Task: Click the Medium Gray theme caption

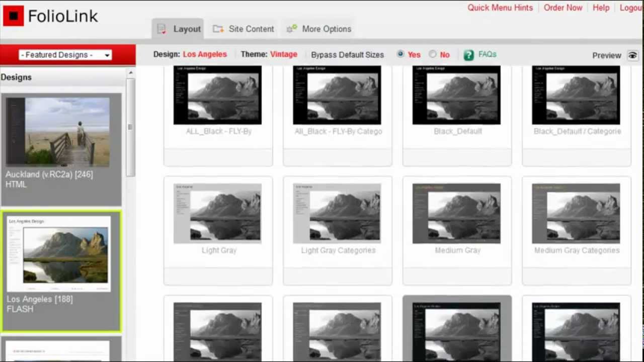Action: 458,250
